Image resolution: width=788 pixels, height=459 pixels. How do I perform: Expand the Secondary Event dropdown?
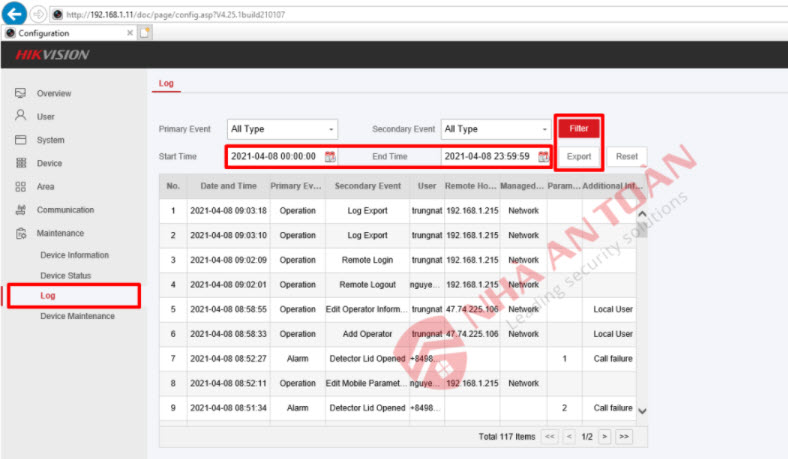click(x=496, y=129)
